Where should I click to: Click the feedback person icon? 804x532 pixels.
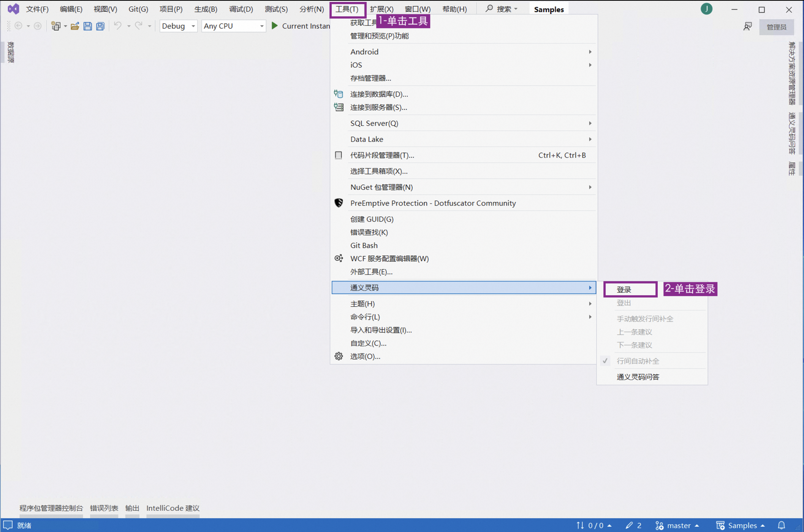pos(747,26)
